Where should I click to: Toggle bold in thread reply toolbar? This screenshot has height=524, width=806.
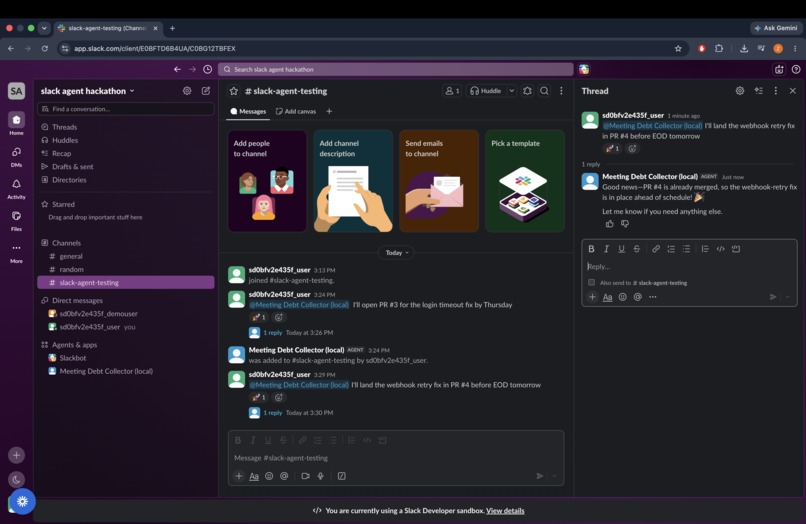tap(591, 249)
